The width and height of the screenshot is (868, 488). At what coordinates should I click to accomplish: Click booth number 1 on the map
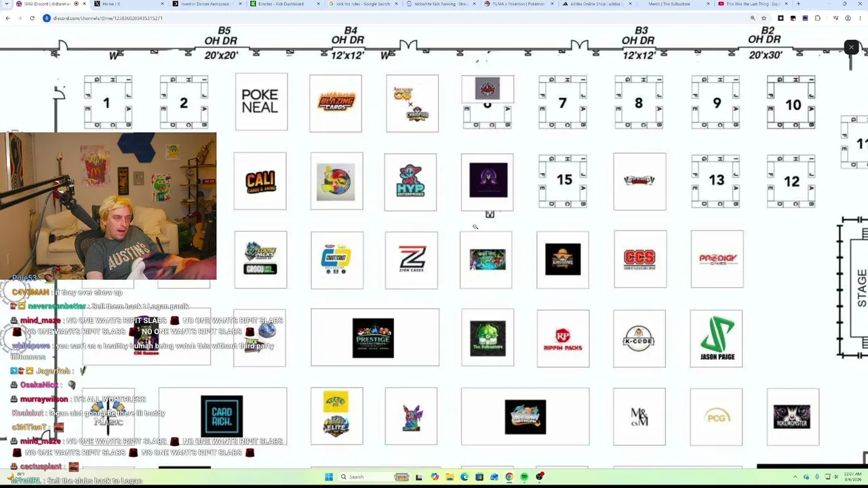coord(108,103)
